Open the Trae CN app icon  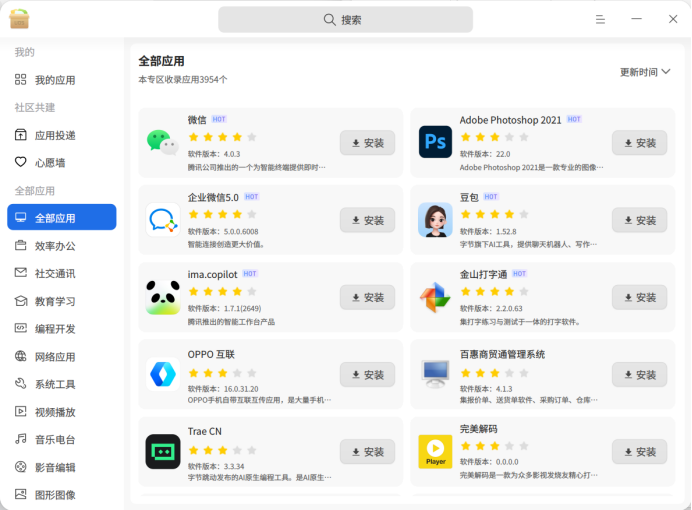163,451
